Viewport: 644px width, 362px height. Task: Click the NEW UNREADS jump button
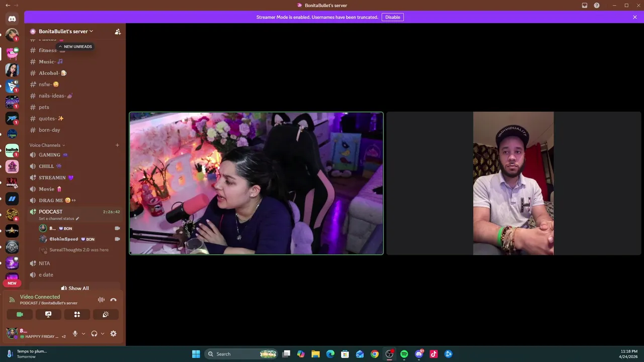tap(75, 47)
